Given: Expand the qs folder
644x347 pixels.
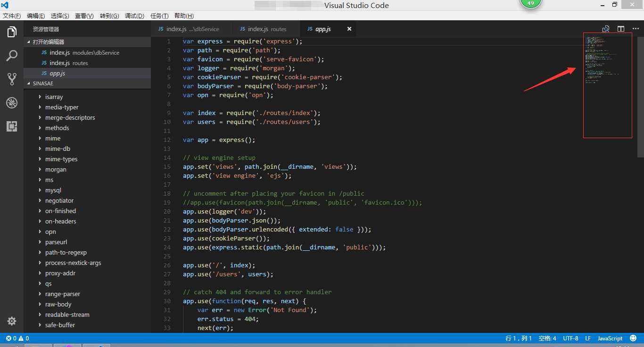Looking at the screenshot, I should pos(87,283).
